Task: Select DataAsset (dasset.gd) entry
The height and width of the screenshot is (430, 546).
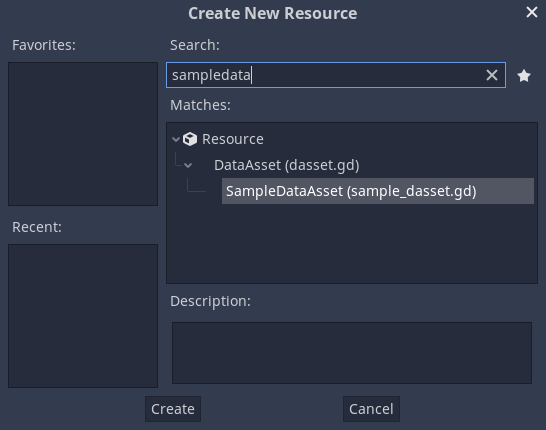Action: 286,165
